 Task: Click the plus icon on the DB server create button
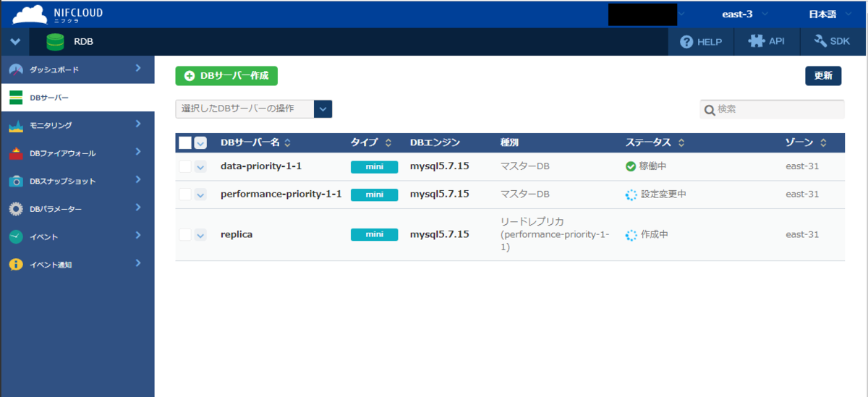click(x=190, y=76)
